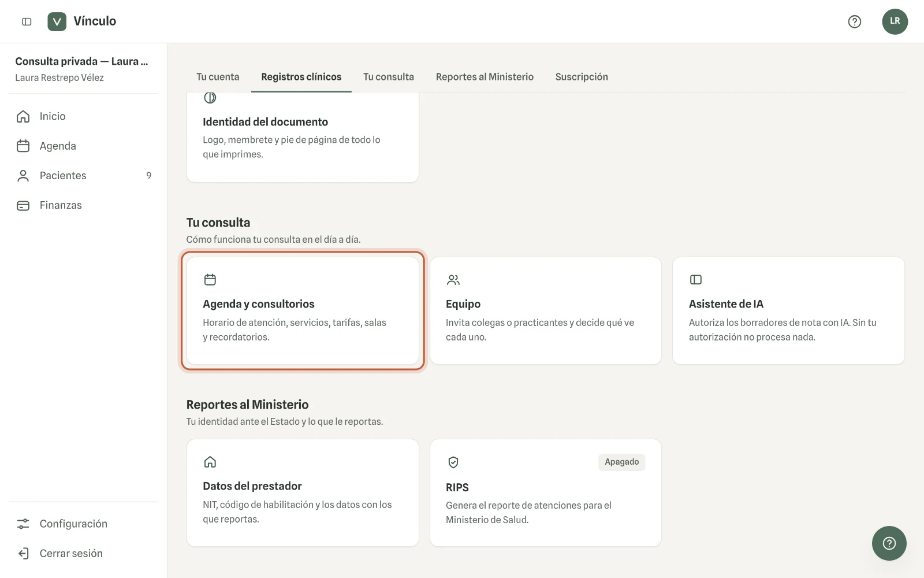Click the Pacientes count badge 9
Image resolution: width=924 pixels, height=578 pixels.
pyautogui.click(x=149, y=176)
